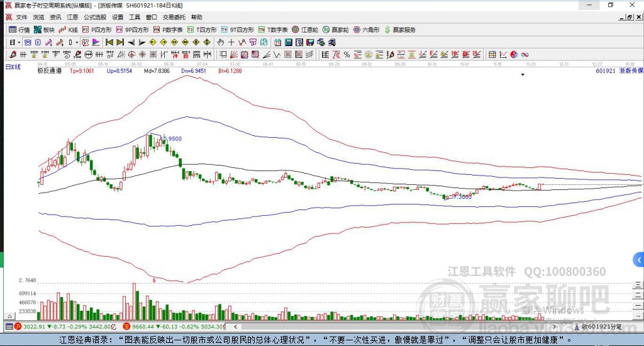The width and height of the screenshot is (644, 346).
Task: Open the 资讯 menu
Action: (x=55, y=17)
